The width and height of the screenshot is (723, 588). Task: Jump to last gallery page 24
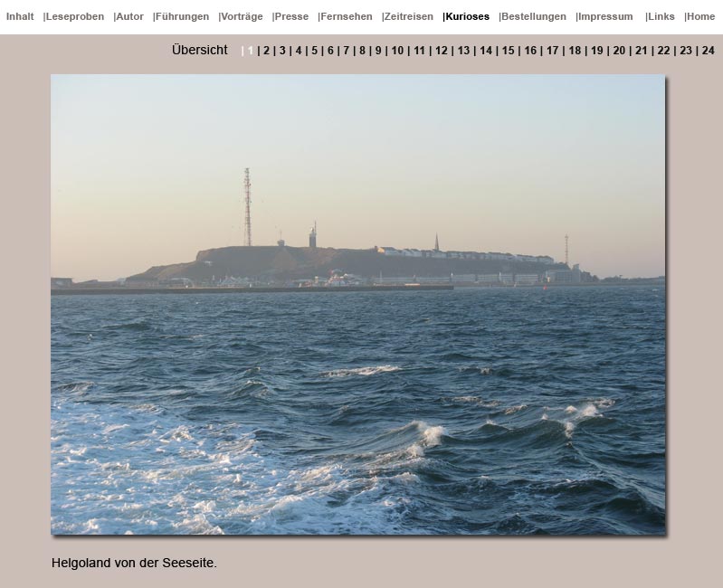pos(708,51)
